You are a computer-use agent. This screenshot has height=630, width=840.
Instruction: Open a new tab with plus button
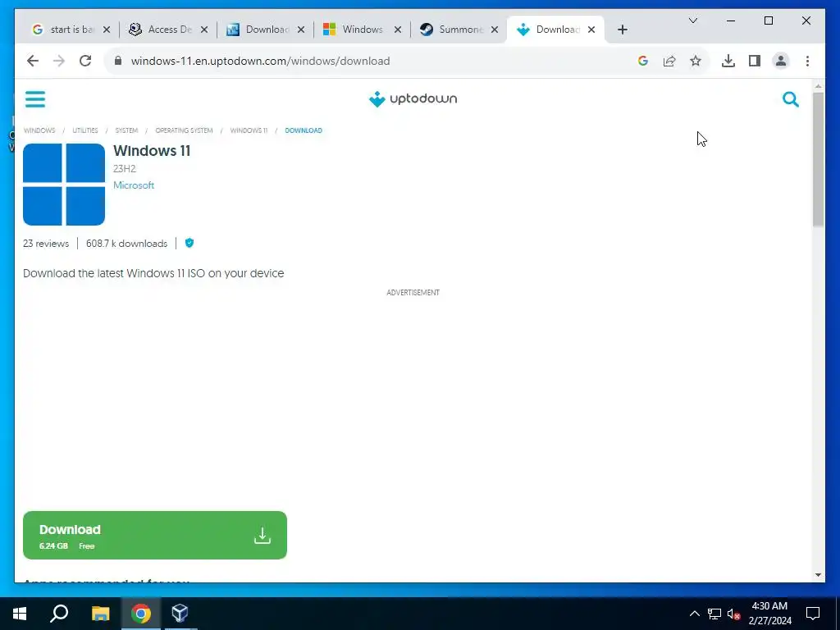coord(622,30)
